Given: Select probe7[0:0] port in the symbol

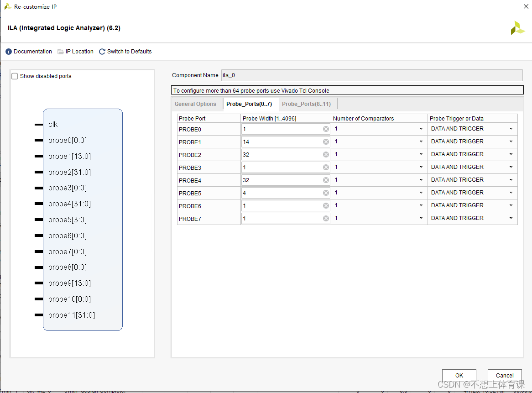Looking at the screenshot, I should [x=68, y=252].
